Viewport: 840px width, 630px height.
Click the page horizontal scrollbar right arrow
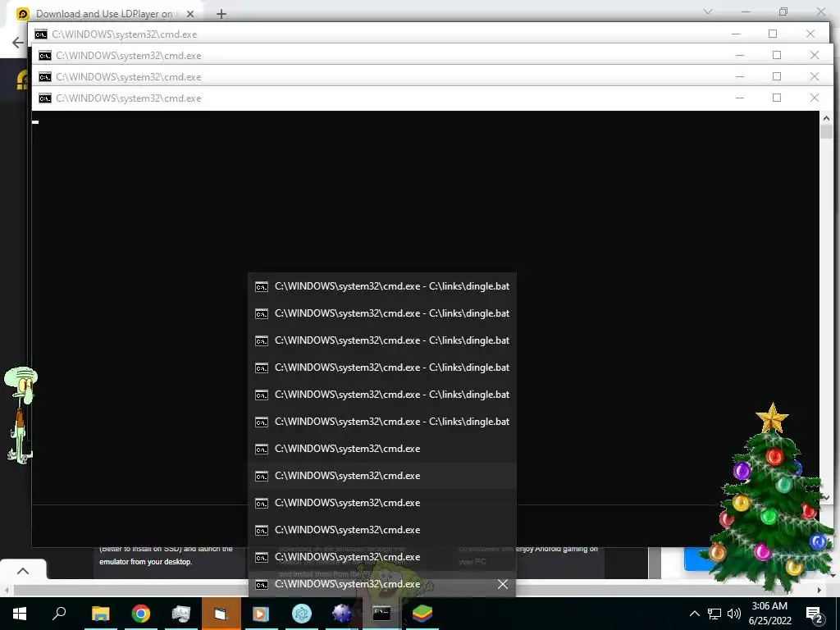pos(819,591)
